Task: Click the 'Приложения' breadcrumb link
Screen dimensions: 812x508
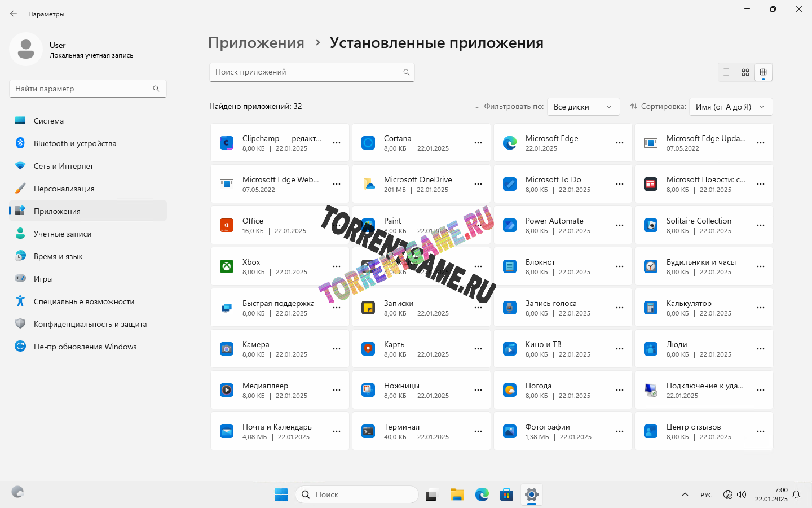Action: point(256,43)
